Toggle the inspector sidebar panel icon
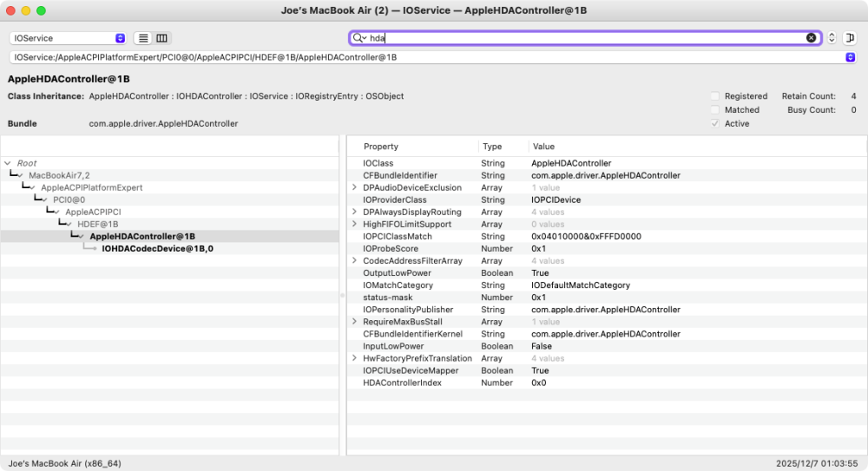 [850, 38]
